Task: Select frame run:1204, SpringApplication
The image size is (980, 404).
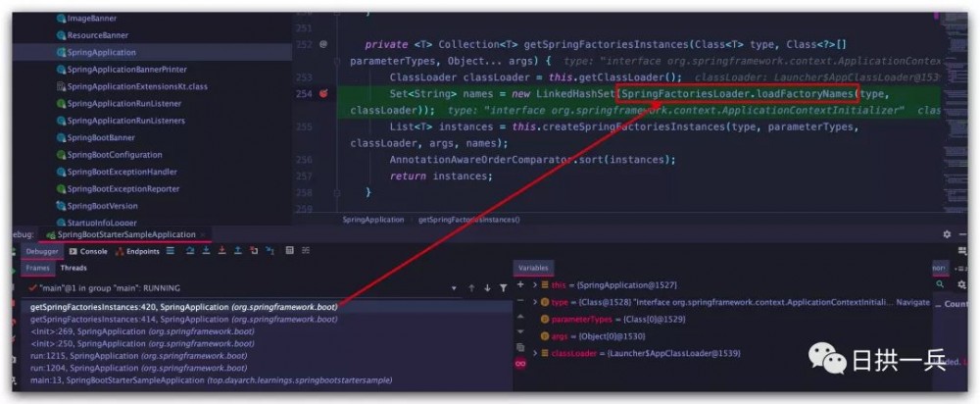Action: coord(268,368)
